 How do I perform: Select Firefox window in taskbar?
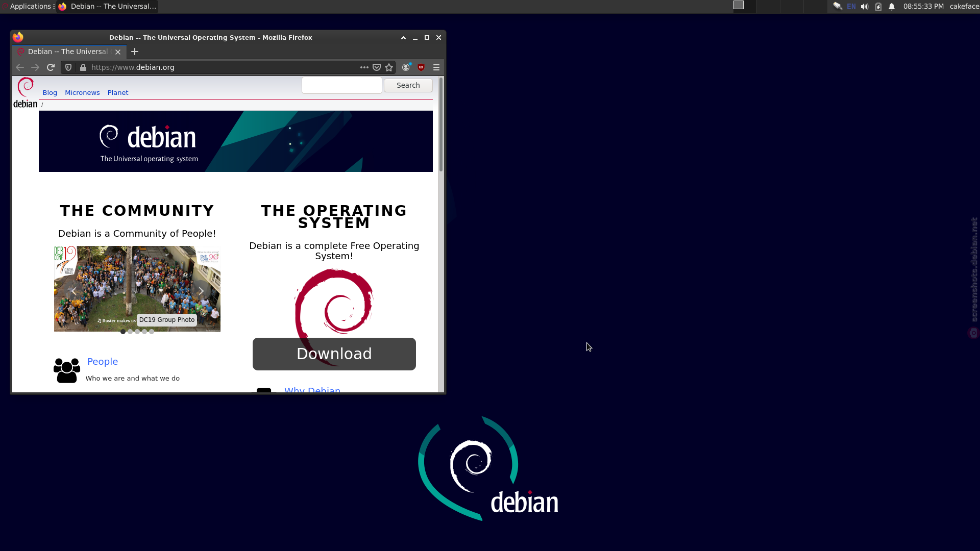pyautogui.click(x=107, y=7)
